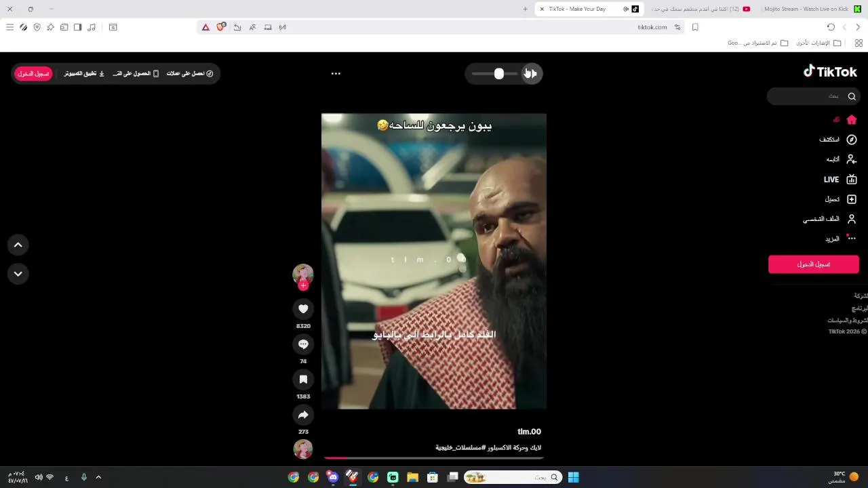868x488 pixels.
Task: Open Windows Start button
Action: coord(573,477)
